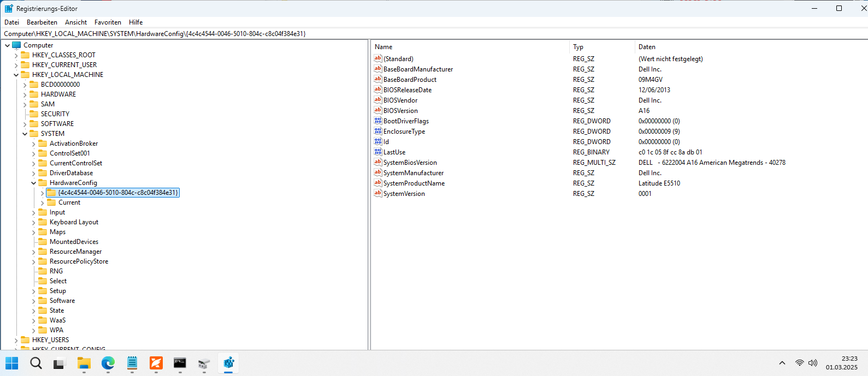This screenshot has height=376, width=868.
Task: Click the string icon of SystemBiosVersion
Action: pyautogui.click(x=378, y=162)
